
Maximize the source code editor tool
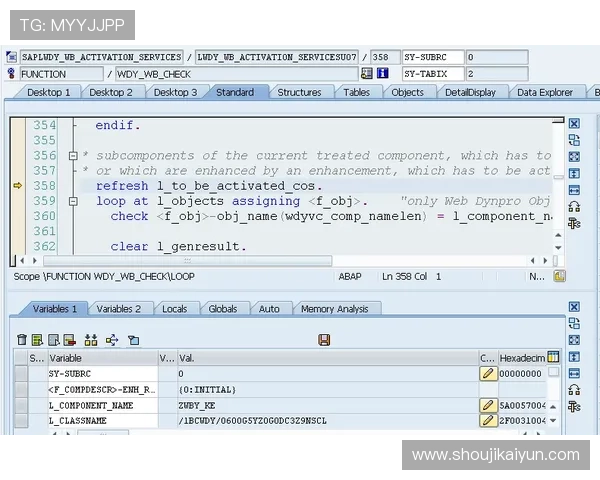click(574, 157)
